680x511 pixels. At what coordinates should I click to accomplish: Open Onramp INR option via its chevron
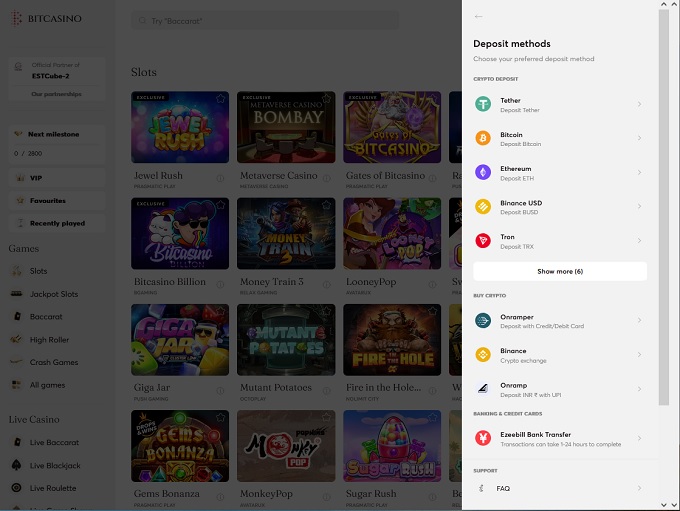(639, 389)
